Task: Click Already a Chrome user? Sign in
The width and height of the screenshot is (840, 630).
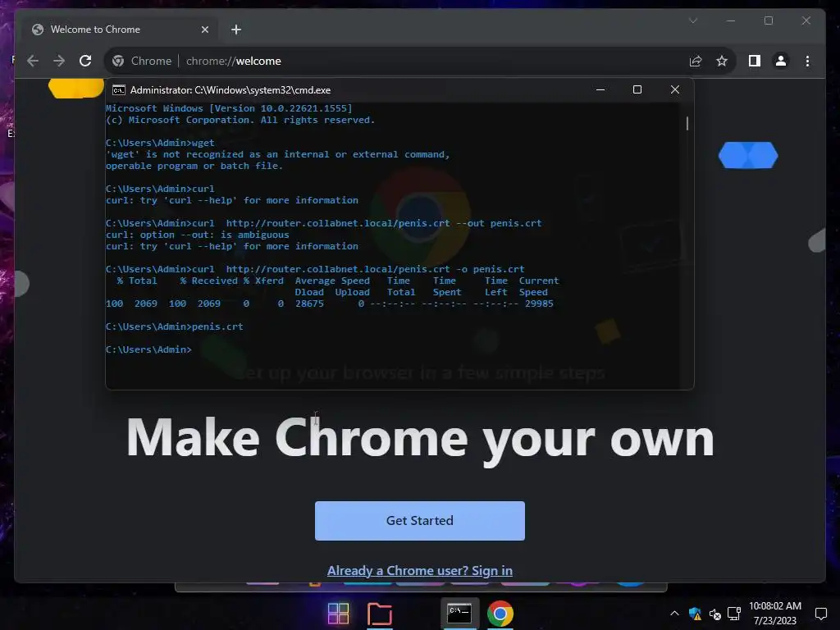Action: [420, 571]
